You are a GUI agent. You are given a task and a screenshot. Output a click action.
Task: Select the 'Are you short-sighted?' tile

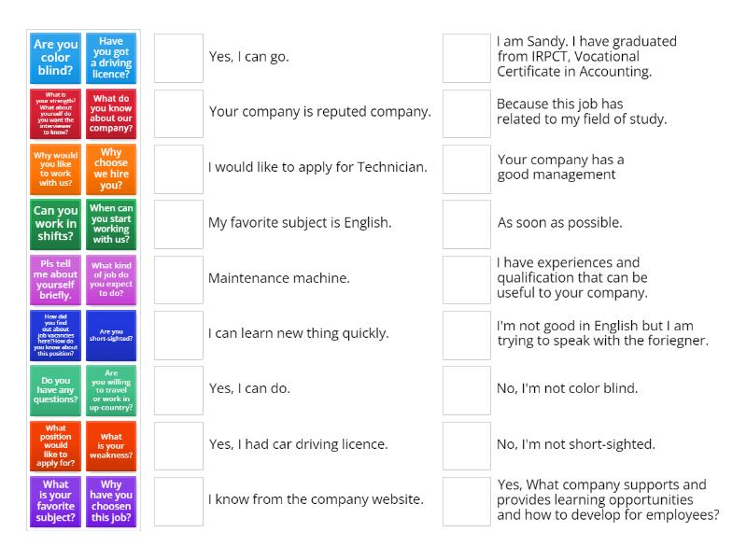click(x=110, y=334)
